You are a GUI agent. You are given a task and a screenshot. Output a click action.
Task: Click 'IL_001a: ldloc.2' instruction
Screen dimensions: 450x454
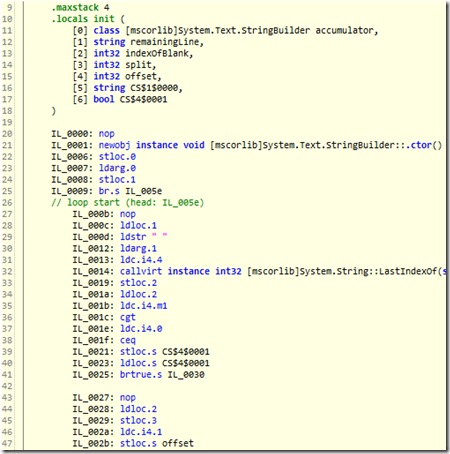tap(115, 294)
